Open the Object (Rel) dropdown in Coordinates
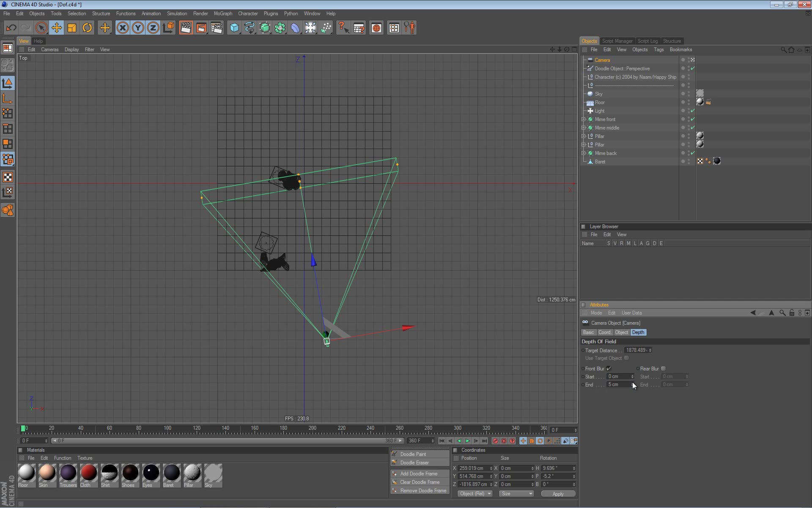 click(475, 494)
